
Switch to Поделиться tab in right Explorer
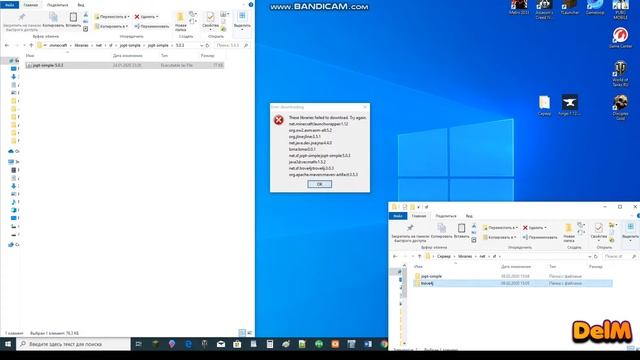pyautogui.click(x=446, y=216)
